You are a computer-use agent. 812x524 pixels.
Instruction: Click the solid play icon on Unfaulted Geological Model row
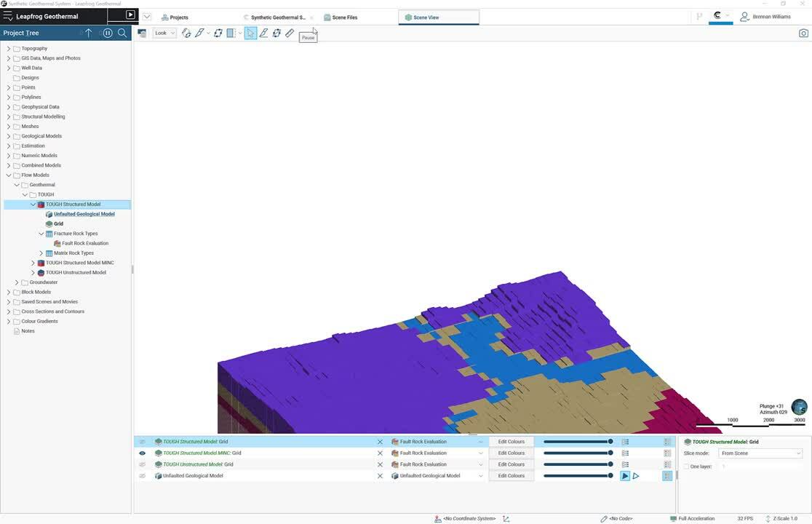[625, 476]
